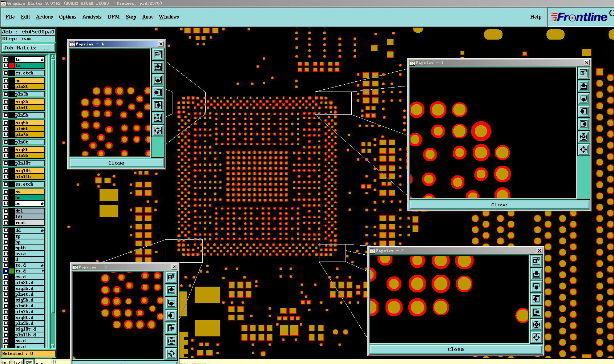The height and width of the screenshot is (364, 614).
Task: Open the Step menu
Action: (131, 17)
